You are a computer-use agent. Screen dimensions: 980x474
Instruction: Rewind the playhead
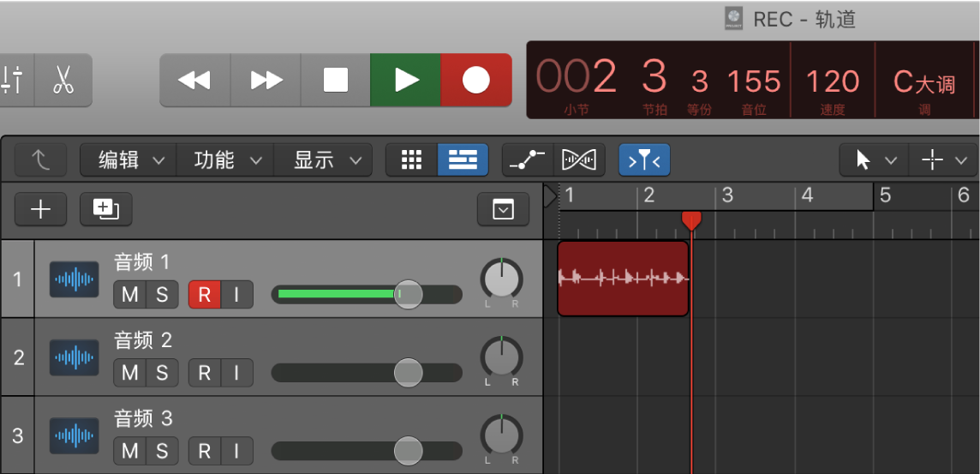(195, 80)
